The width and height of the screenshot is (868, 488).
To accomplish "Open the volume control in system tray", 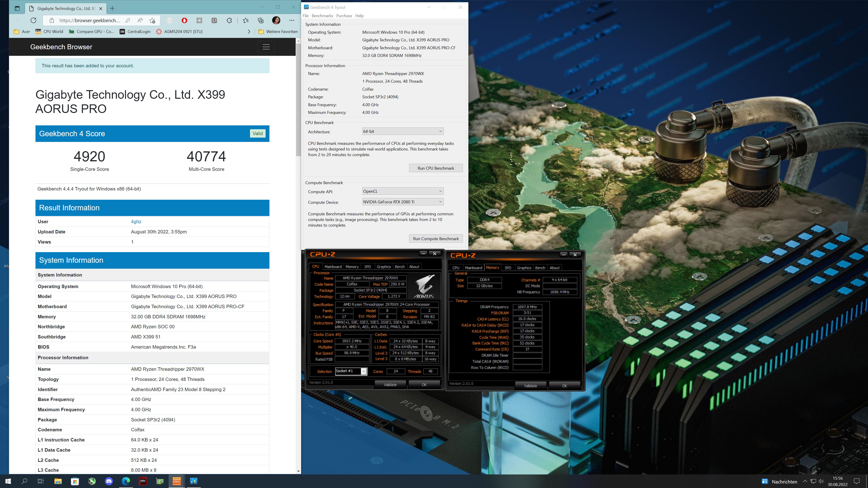I will pyautogui.click(x=821, y=481).
